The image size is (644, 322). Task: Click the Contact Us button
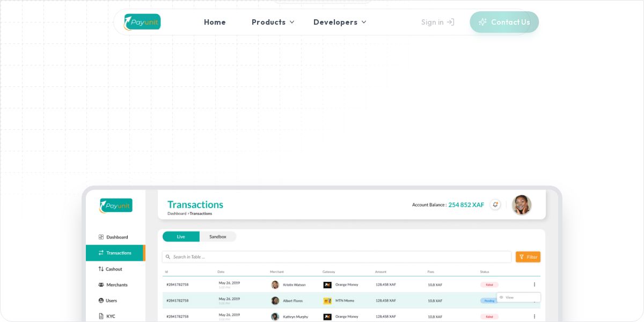pos(504,22)
